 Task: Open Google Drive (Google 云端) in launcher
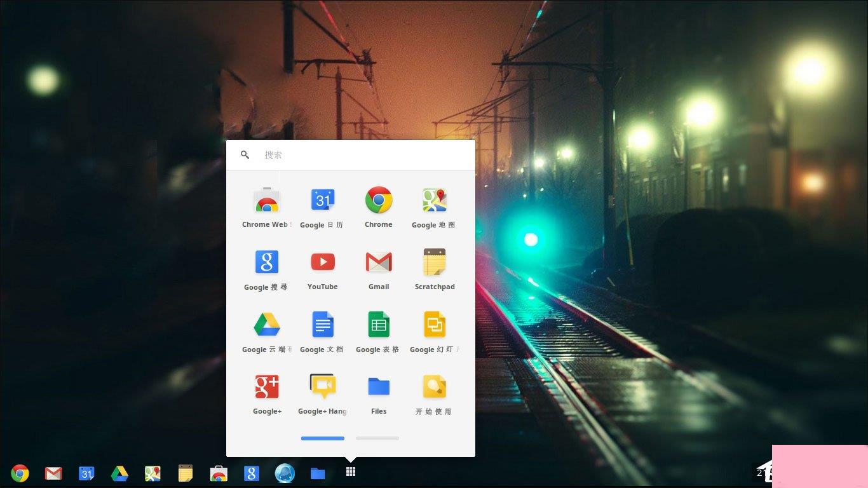[x=267, y=332]
